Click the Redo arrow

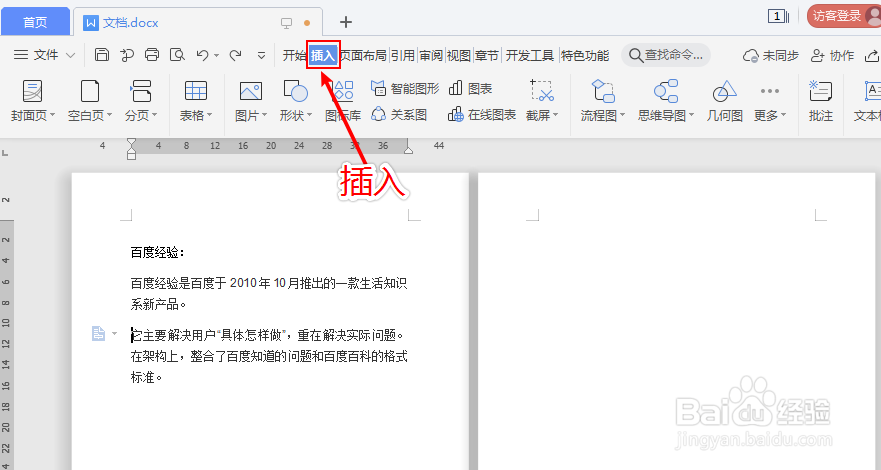235,55
